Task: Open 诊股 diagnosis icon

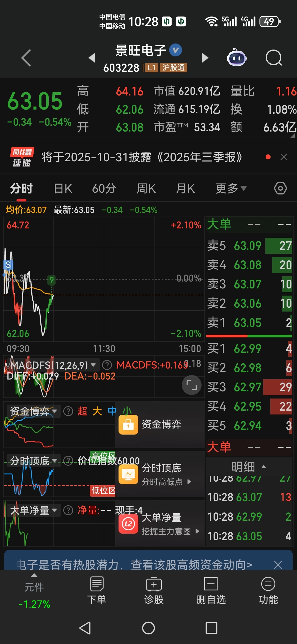Action: [x=154, y=591]
